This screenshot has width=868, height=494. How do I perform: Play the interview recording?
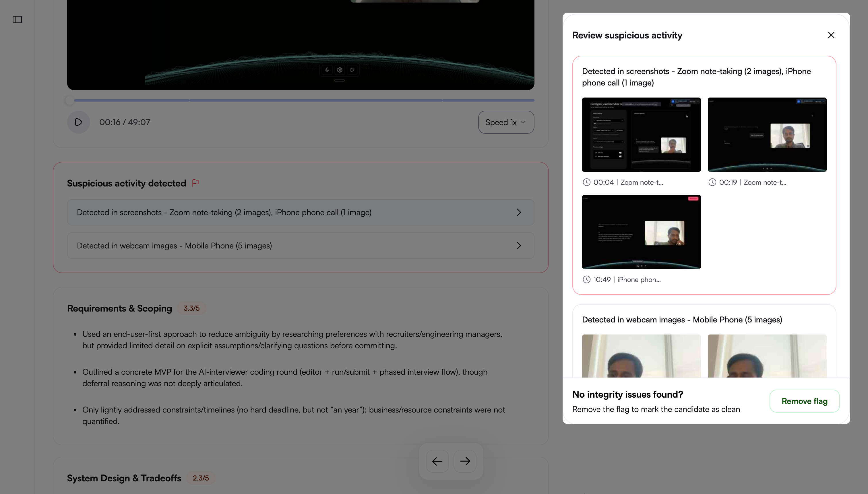pos(78,122)
